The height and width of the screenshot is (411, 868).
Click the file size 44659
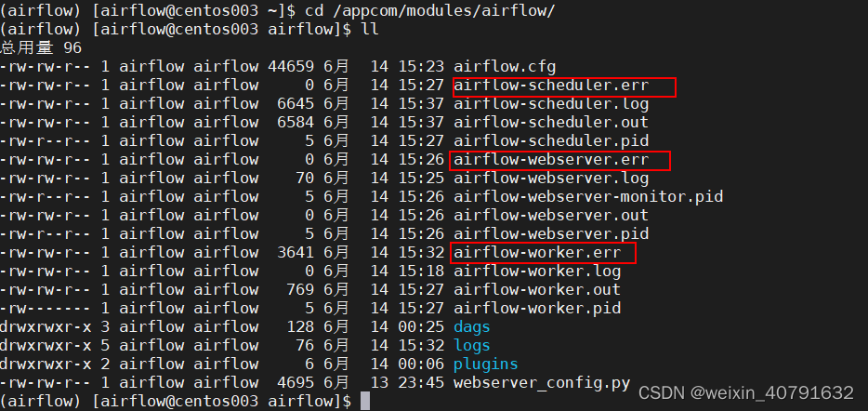(x=291, y=67)
